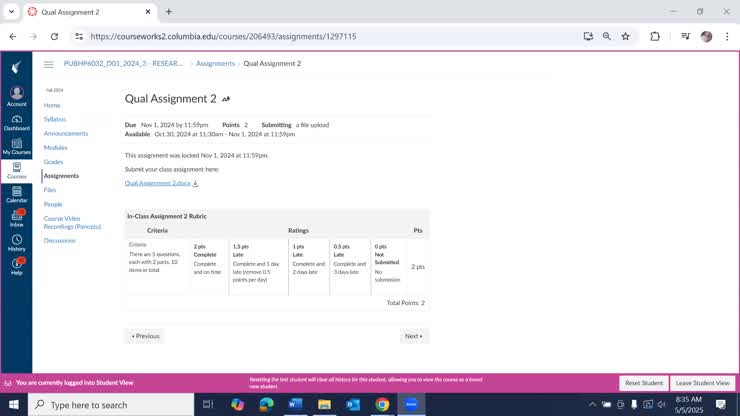Screen dimensions: 740x416
Task: Open the Dashboard from global navigation
Action: pyautogui.click(x=16, y=121)
